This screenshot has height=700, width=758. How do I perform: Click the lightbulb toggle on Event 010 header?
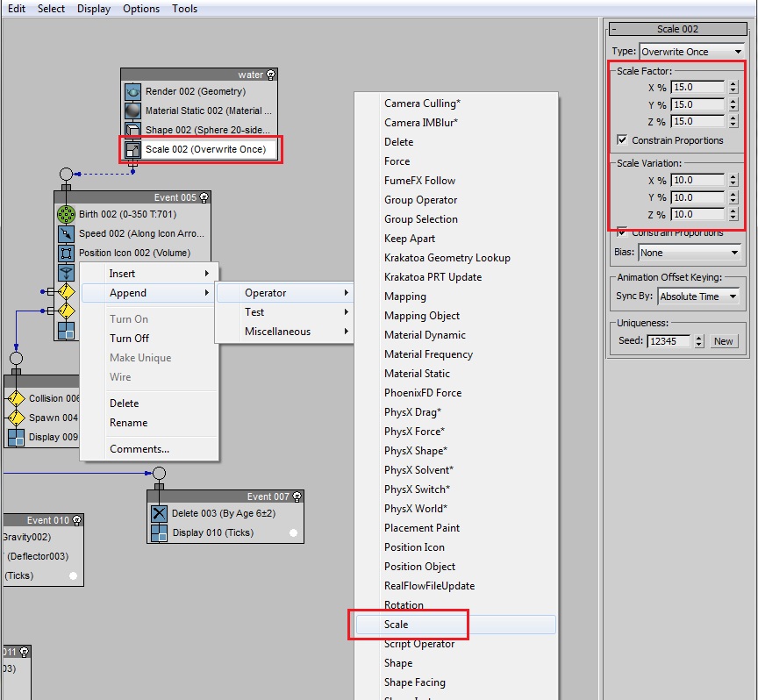[x=77, y=519]
